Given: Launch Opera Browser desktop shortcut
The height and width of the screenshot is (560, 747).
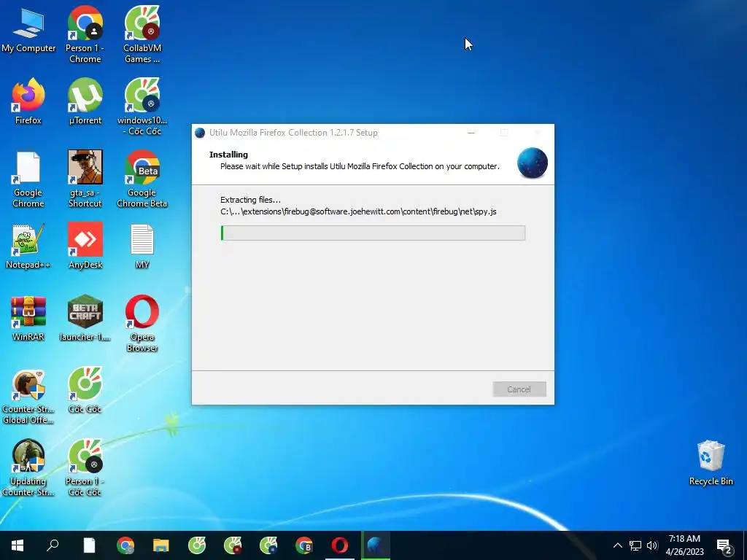Looking at the screenshot, I should pos(142,324).
